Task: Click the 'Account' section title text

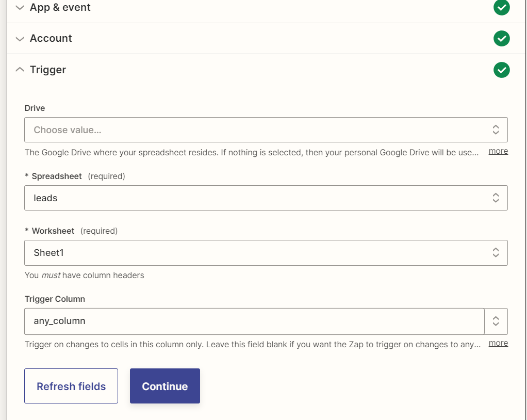Action: 51,39
